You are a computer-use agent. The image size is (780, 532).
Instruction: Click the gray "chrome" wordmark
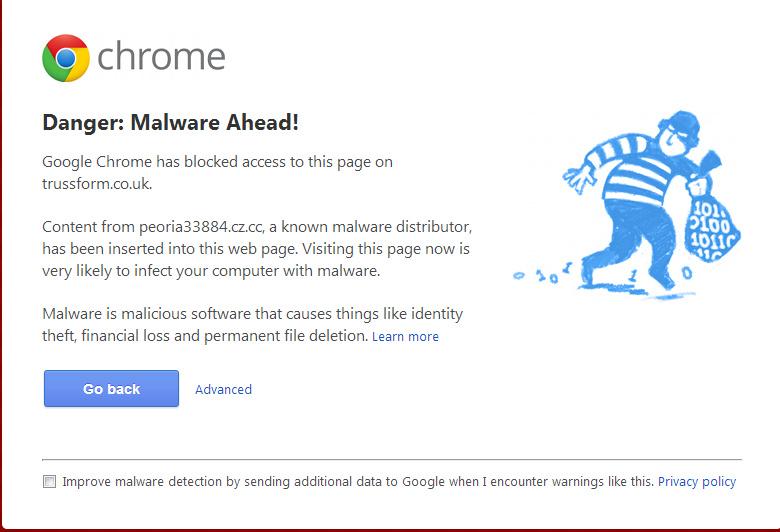coord(161,57)
